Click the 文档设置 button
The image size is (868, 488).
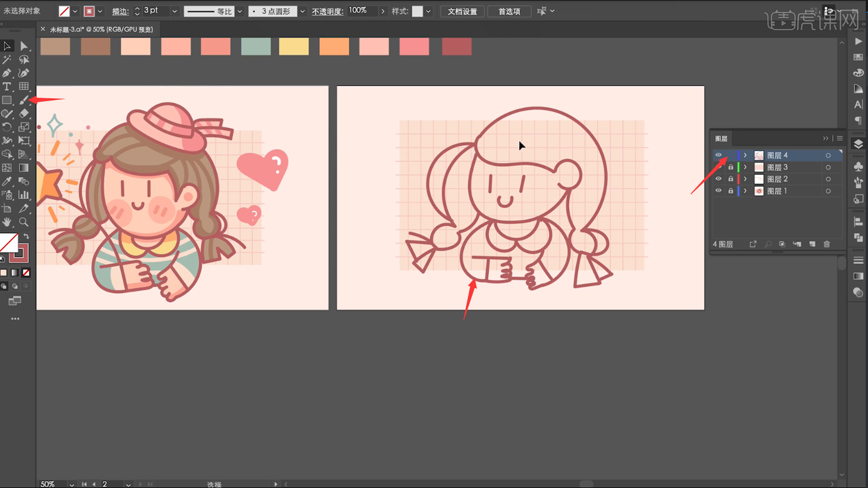[462, 11]
